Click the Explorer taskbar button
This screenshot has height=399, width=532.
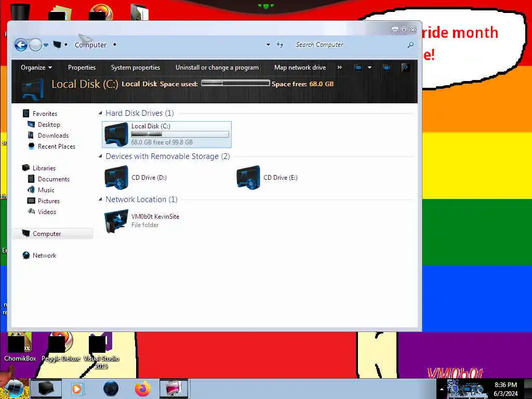46,389
